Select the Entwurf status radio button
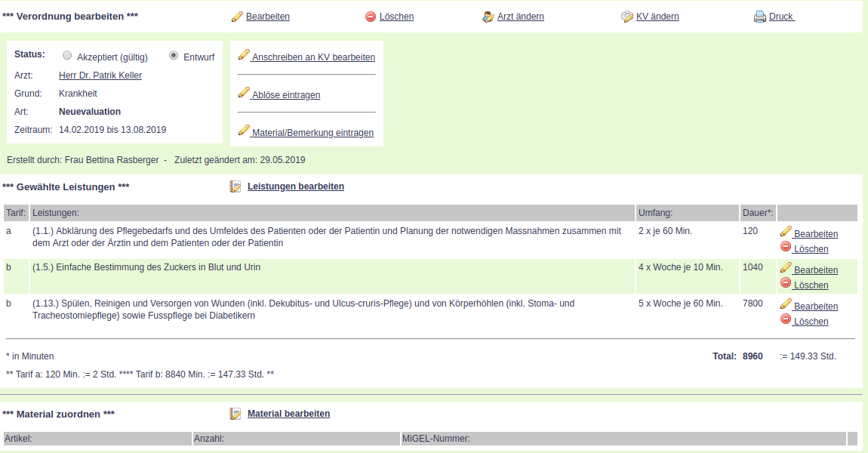The width and height of the screenshot is (868, 453). [x=174, y=56]
